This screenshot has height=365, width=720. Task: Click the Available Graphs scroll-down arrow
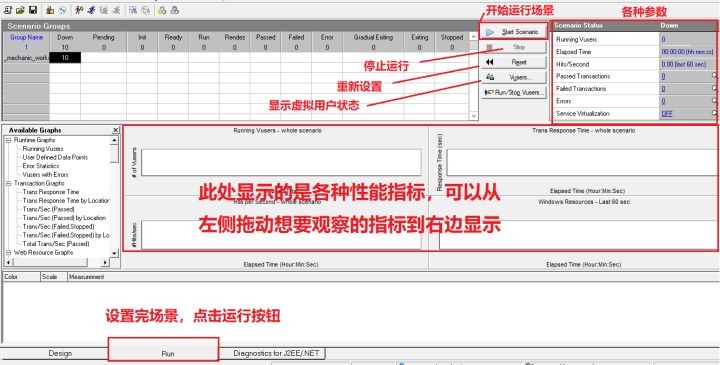(114, 253)
